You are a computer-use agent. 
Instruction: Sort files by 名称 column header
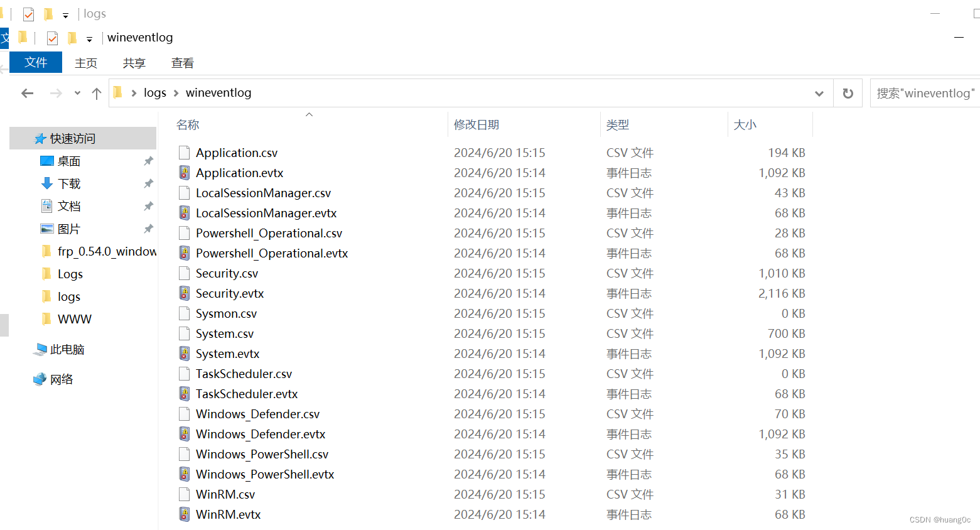click(188, 125)
